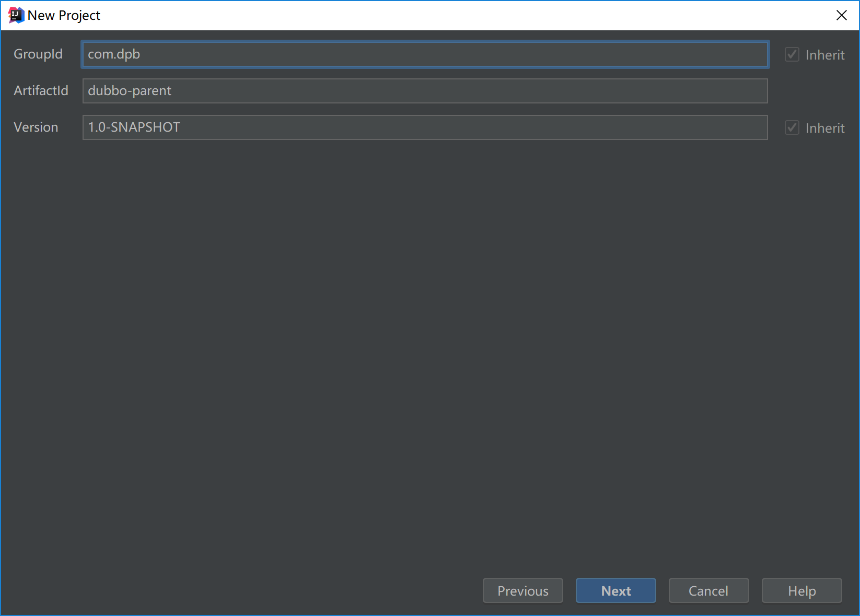Close the New Project dialog
The height and width of the screenshot is (616, 860).
pos(842,15)
